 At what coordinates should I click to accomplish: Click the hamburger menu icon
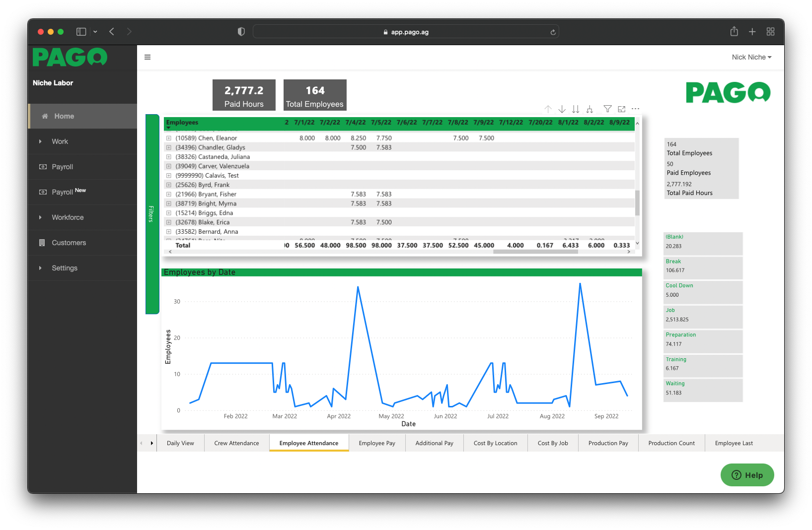click(148, 57)
